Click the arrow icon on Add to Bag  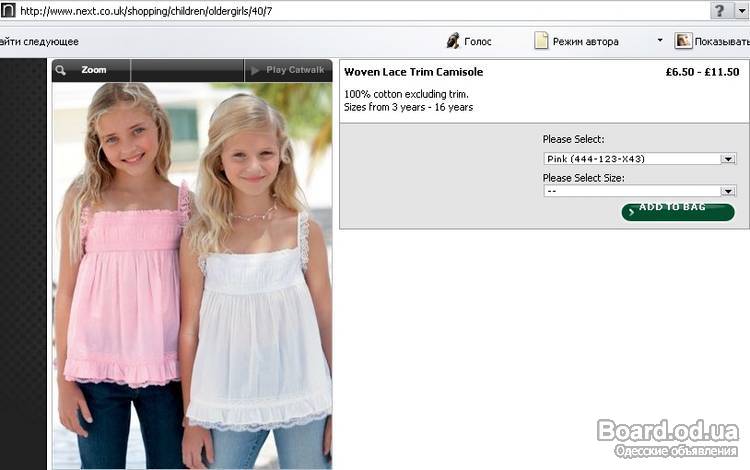point(630,211)
